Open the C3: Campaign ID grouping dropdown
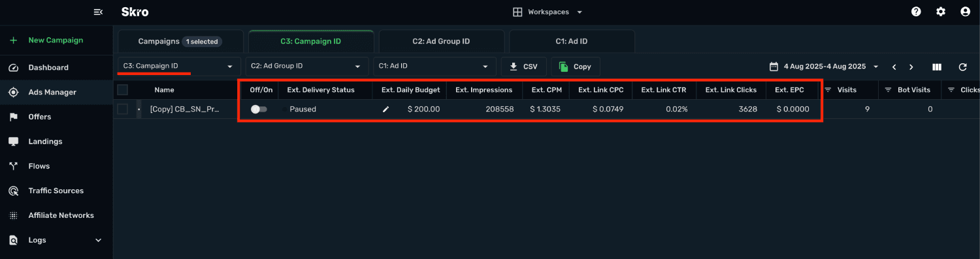This screenshot has height=259, width=980. pyautogui.click(x=178, y=66)
